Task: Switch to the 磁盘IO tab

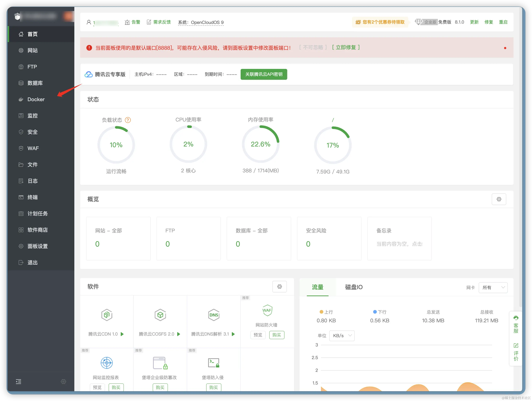Action: point(354,287)
